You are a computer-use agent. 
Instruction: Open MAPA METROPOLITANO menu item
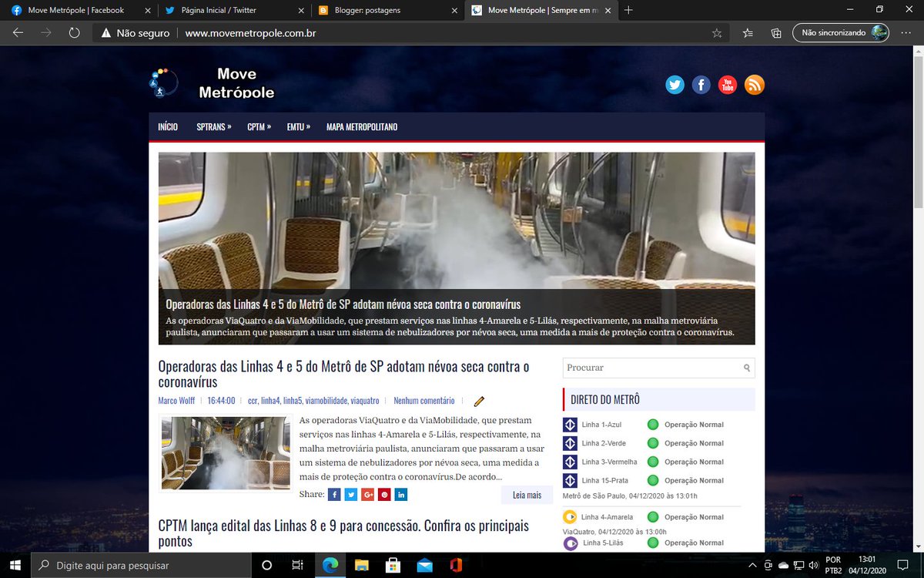click(x=362, y=127)
